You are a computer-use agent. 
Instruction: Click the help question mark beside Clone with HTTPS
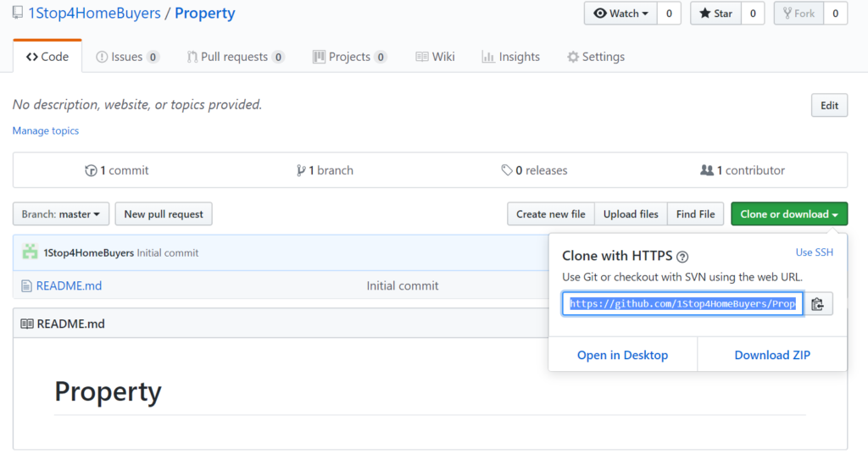(x=682, y=257)
